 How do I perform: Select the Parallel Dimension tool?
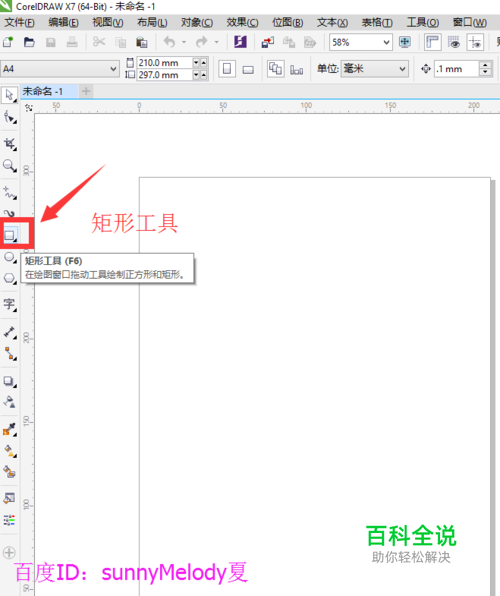[x=10, y=332]
